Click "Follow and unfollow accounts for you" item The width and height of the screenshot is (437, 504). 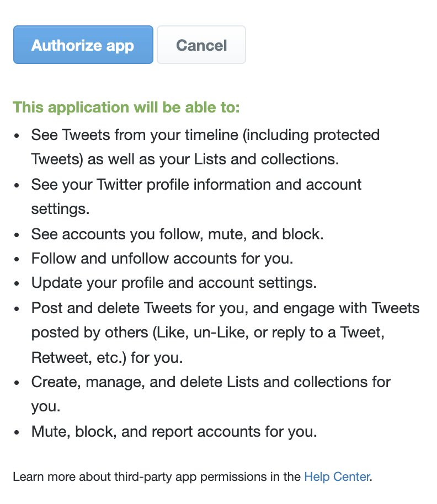[162, 259]
